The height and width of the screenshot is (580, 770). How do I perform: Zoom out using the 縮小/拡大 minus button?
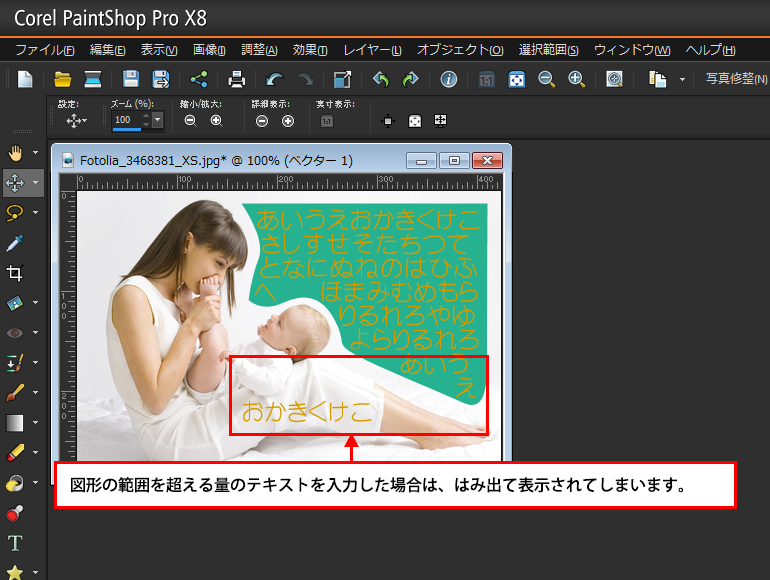(x=190, y=120)
